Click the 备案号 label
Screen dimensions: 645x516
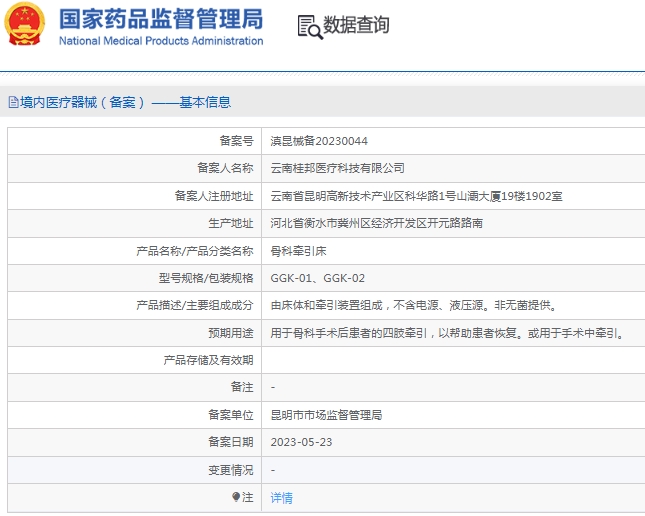pos(237,141)
